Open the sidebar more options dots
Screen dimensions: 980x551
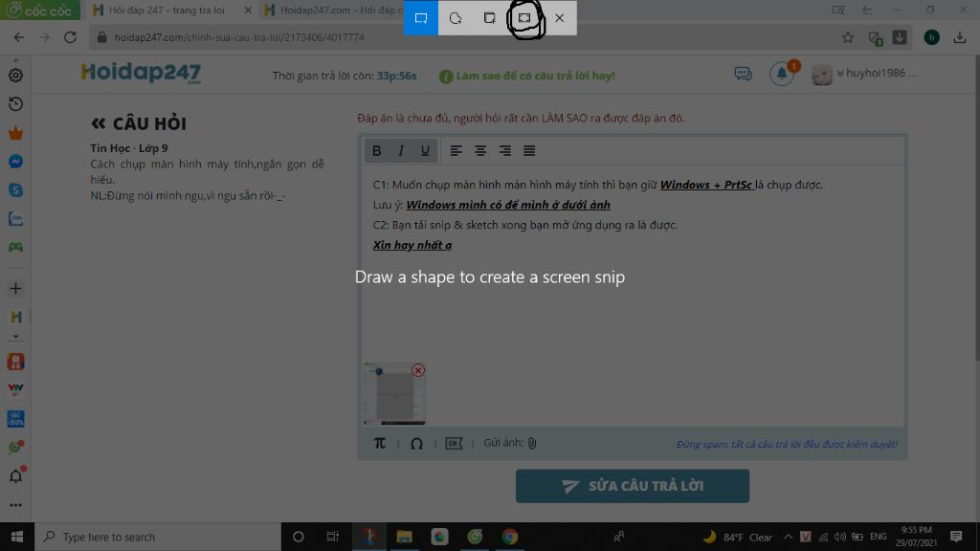click(15, 505)
